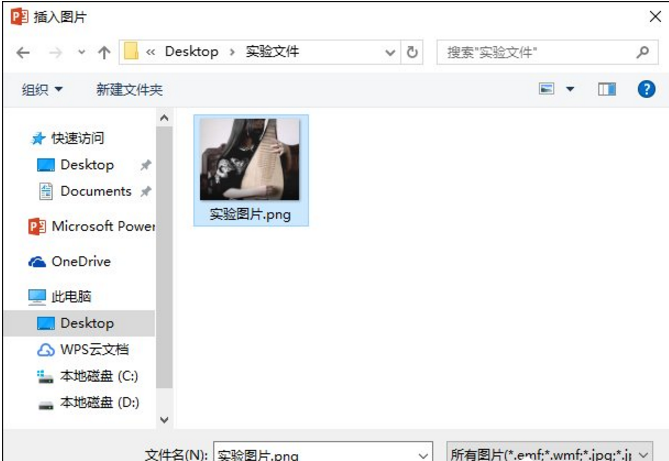669x461 pixels.
Task: Click navigation pane scroll up arrow
Action: click(x=164, y=118)
